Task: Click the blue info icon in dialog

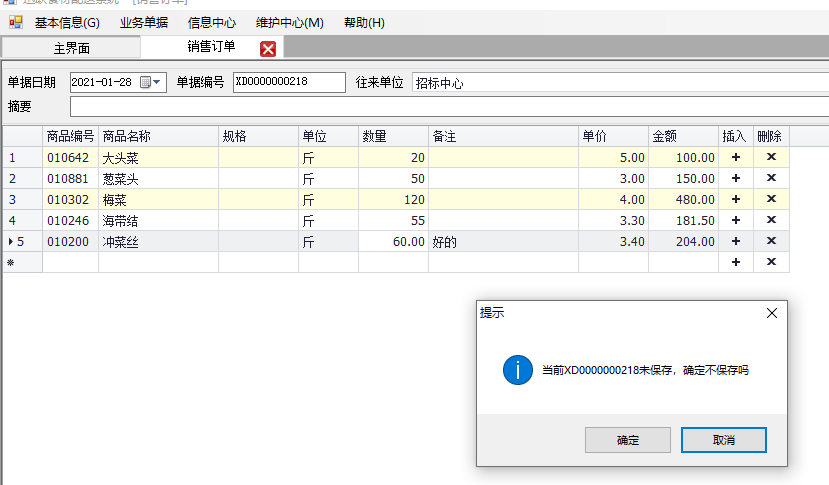Action: [x=518, y=370]
